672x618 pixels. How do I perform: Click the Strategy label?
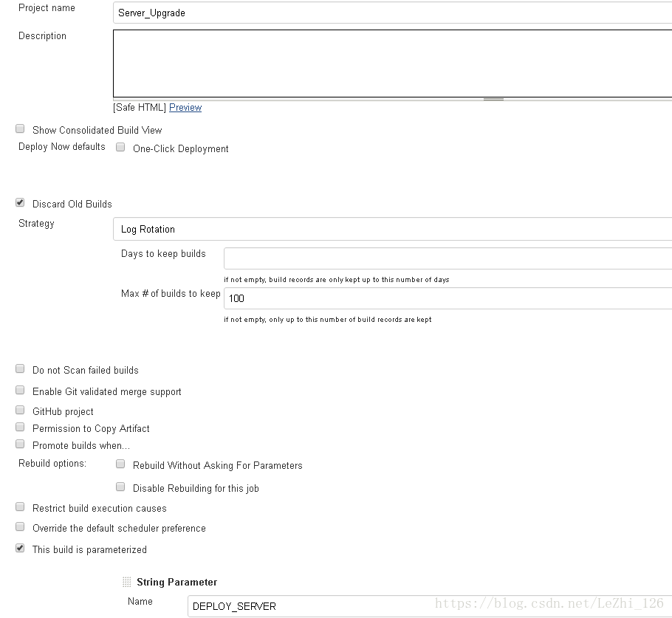click(36, 224)
